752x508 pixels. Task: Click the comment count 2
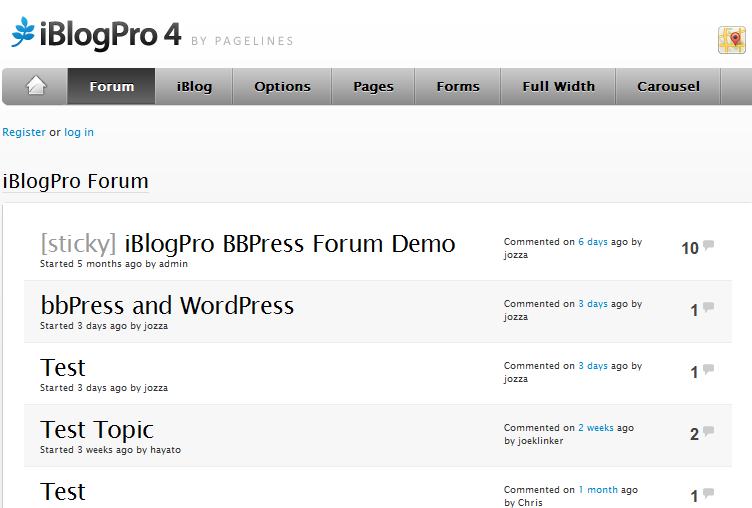click(694, 434)
